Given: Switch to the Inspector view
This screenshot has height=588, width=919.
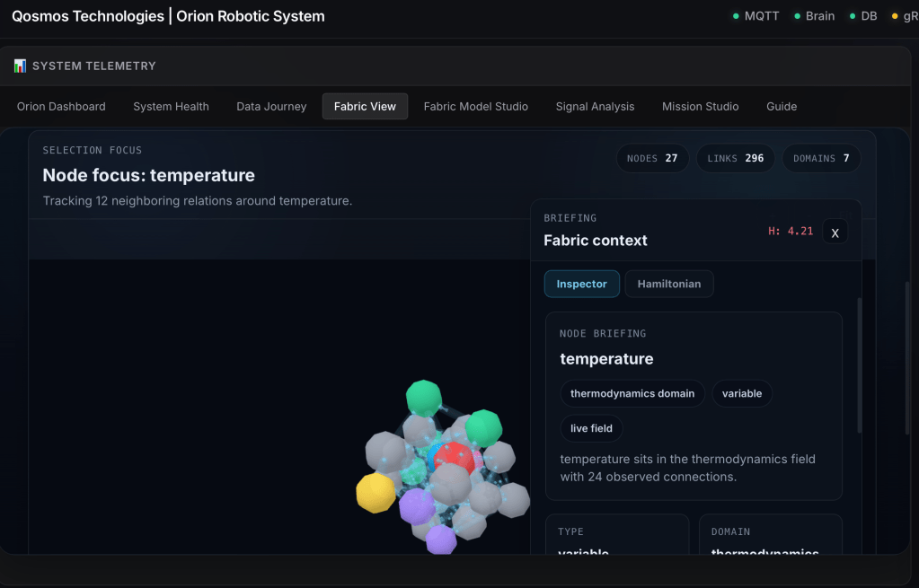Looking at the screenshot, I should tap(581, 284).
